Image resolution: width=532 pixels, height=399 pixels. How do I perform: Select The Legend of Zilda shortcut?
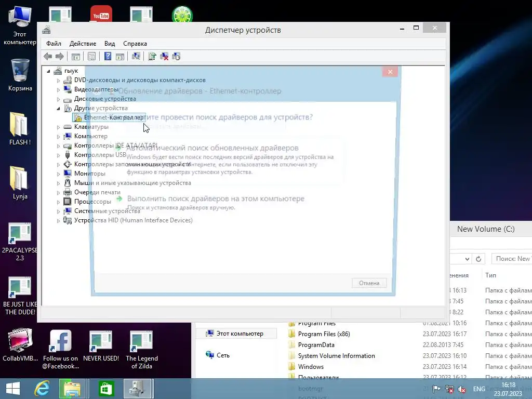click(x=141, y=350)
